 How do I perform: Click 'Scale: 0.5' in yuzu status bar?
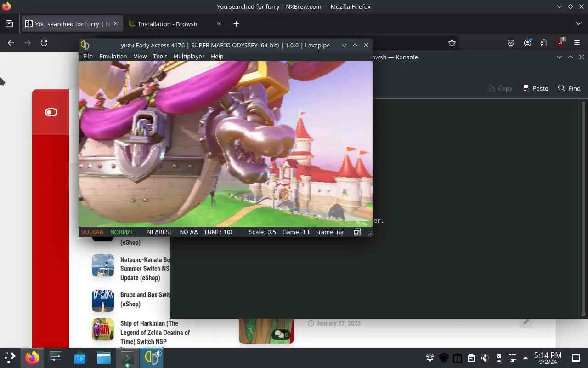[262, 232]
